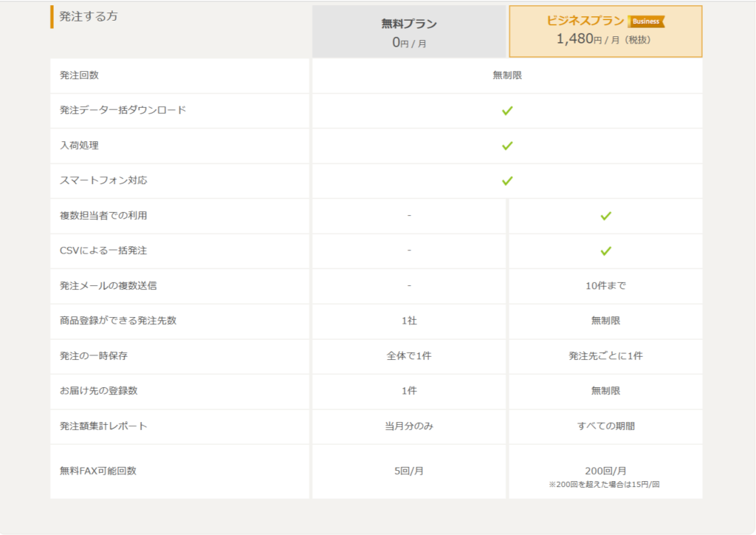Click the Business checkmark for CSVによる一括発注
This screenshot has height=535, width=756.
pyautogui.click(x=605, y=251)
